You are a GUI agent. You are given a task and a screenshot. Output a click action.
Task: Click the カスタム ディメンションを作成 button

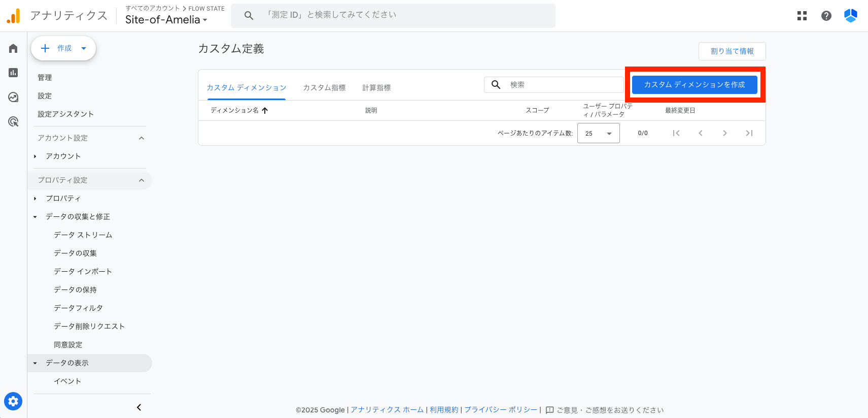[694, 85]
